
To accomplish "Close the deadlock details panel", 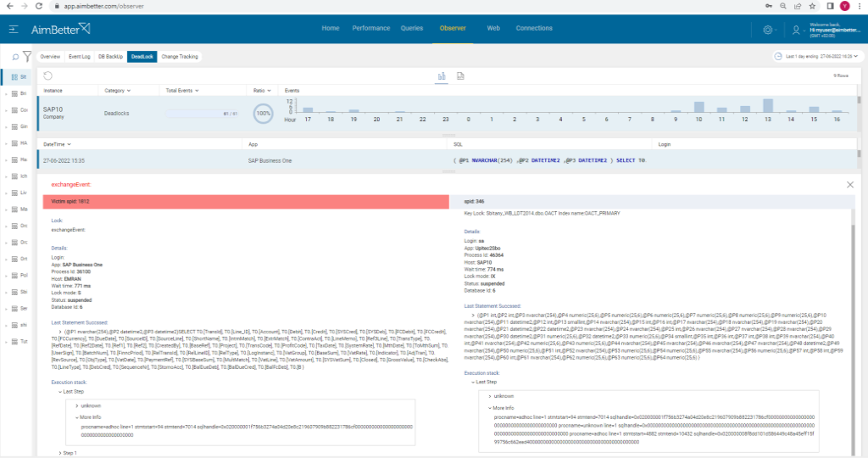I will pyautogui.click(x=850, y=184).
